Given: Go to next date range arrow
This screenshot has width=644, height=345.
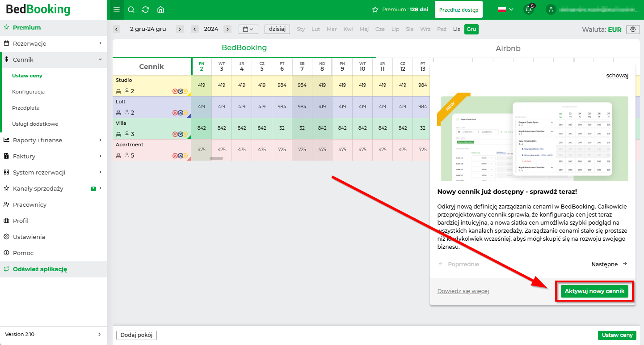Looking at the screenshot, I should coord(180,29).
